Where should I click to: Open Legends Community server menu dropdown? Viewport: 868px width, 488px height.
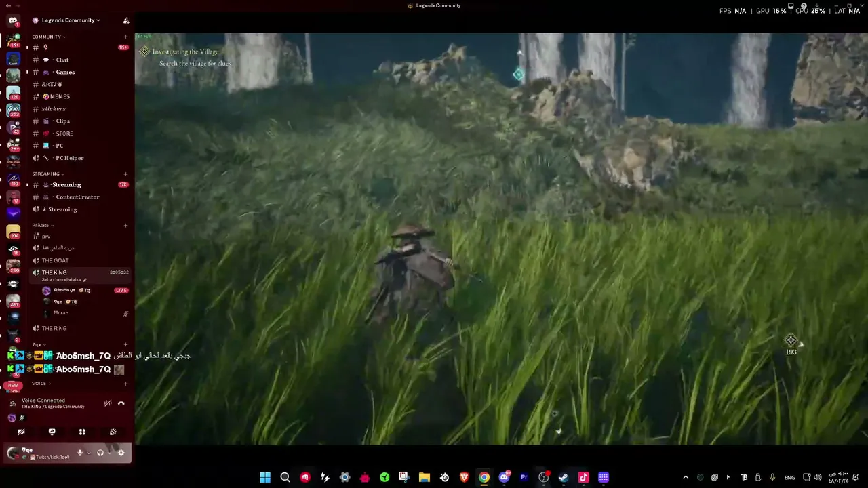(x=66, y=20)
